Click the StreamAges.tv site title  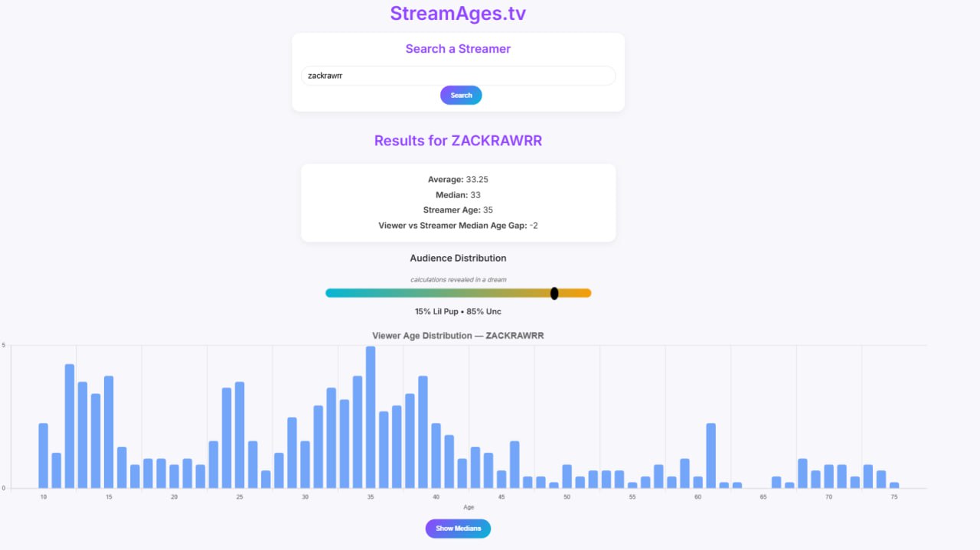pos(458,14)
